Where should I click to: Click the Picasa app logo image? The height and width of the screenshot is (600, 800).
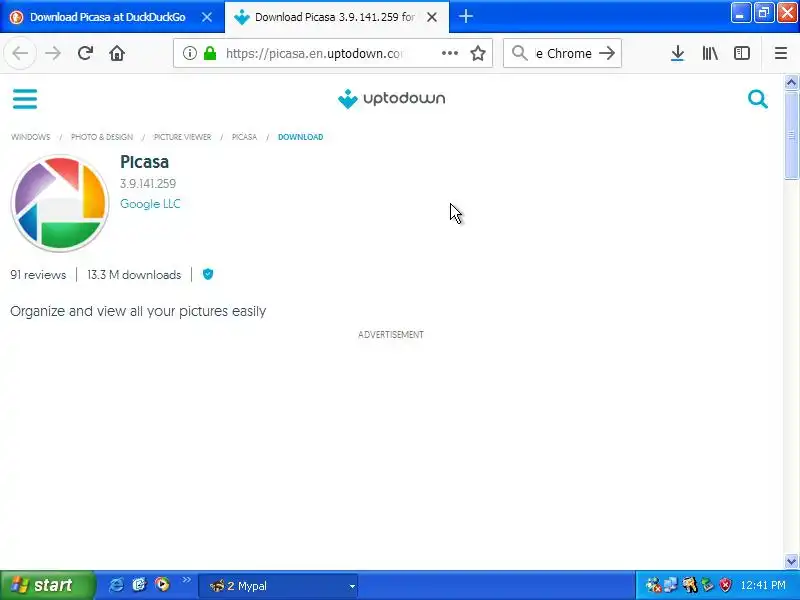pyautogui.click(x=60, y=203)
